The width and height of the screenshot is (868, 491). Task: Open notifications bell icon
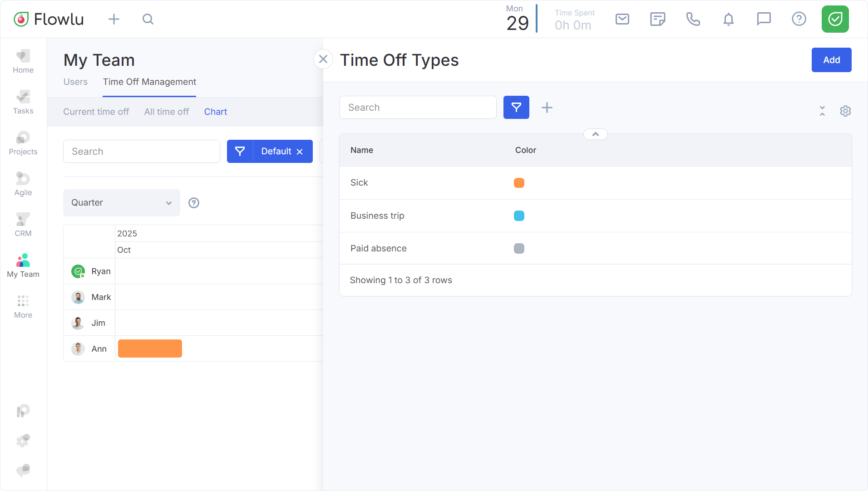click(x=728, y=19)
